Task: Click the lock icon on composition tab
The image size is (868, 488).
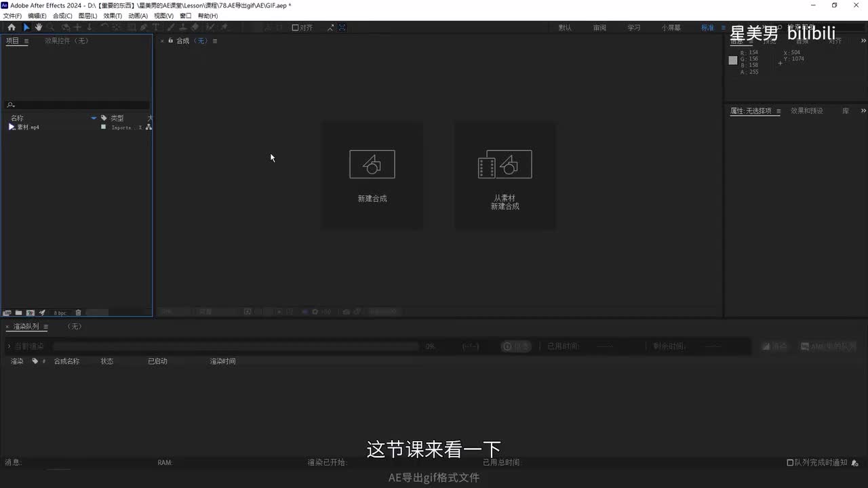Action: pyautogui.click(x=170, y=41)
